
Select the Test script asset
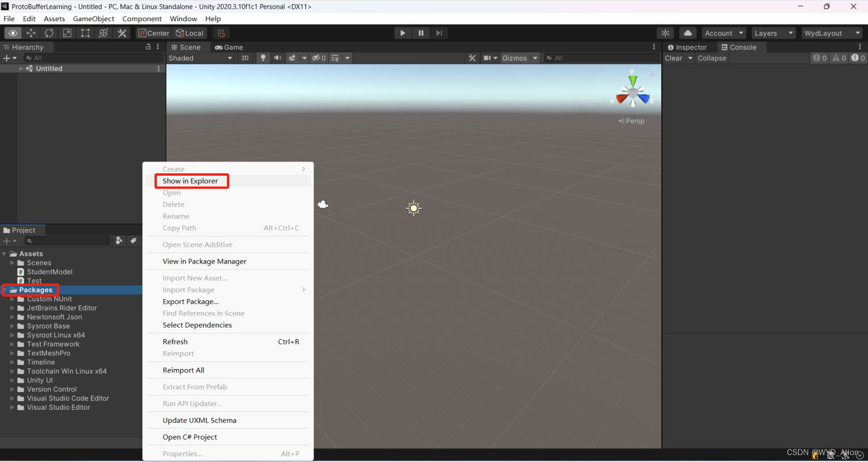tap(29, 281)
